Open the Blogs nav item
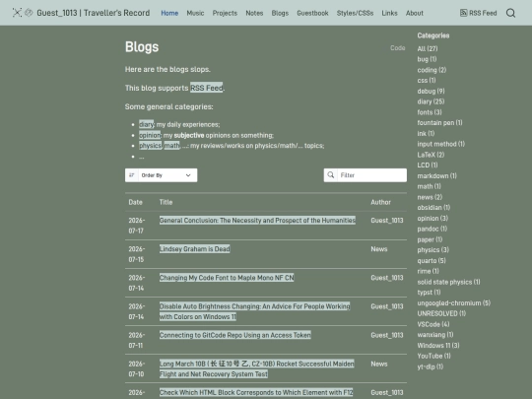The height and width of the screenshot is (399, 532). [280, 13]
